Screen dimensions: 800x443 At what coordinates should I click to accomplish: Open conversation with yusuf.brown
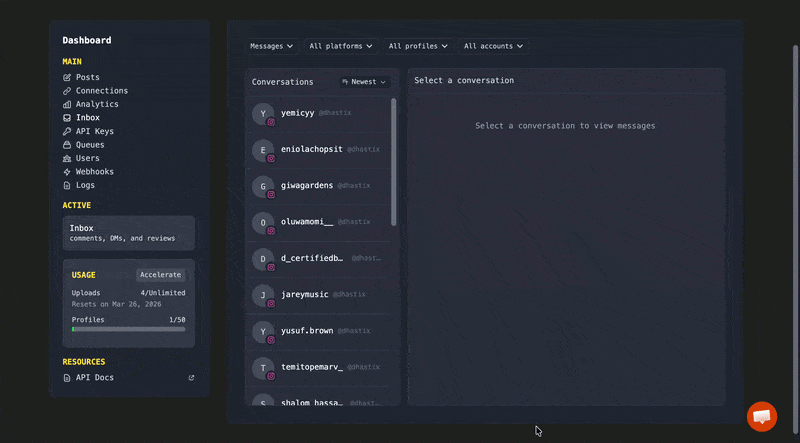pos(317,332)
